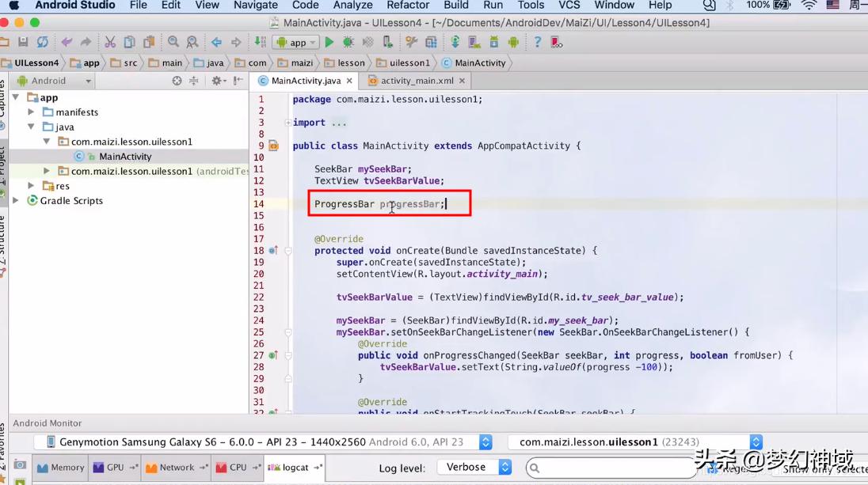Click the Undo arrow in toolbar
This screenshot has height=485, width=868.
tap(67, 42)
